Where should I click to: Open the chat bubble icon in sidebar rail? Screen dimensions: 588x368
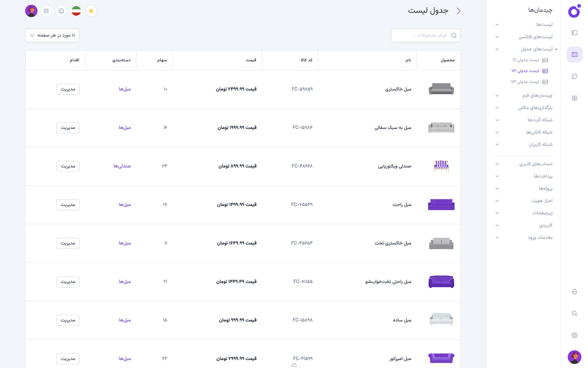coord(574,77)
